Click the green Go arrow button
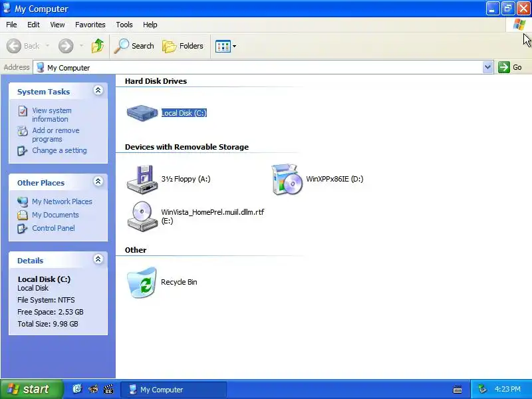Screen dimensions: 532x399 pos(504,67)
